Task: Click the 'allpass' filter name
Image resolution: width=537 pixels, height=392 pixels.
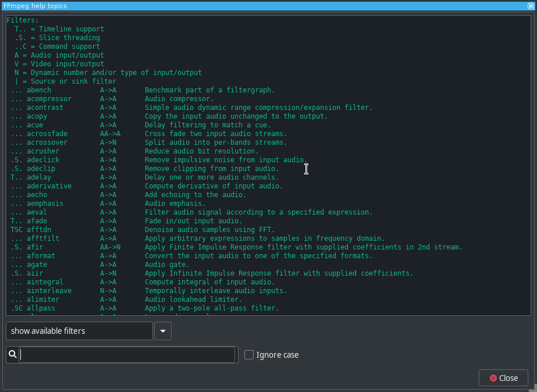Action: point(41,308)
